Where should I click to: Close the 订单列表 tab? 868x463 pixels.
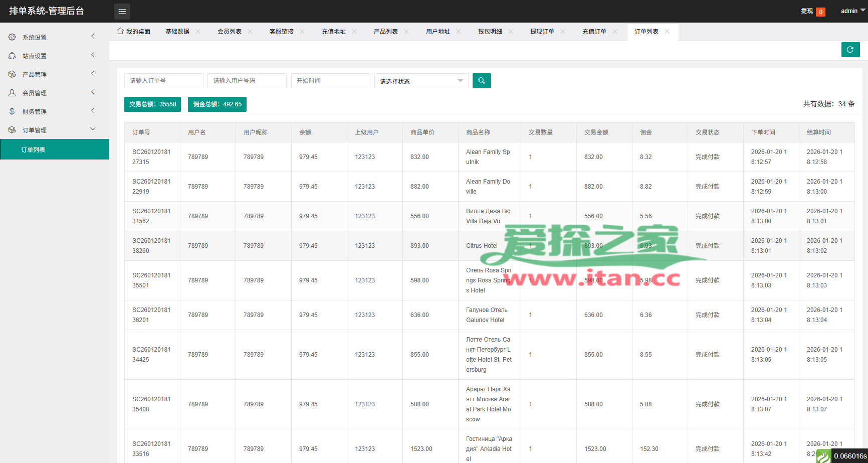667,32
